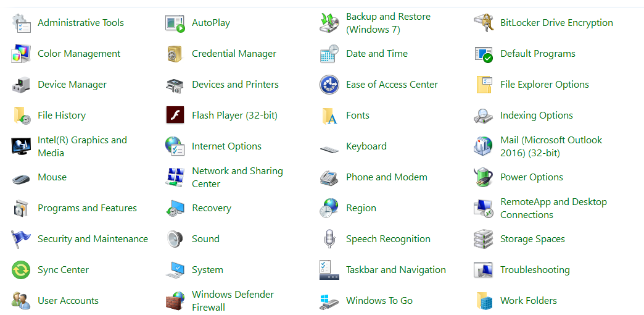This screenshot has width=644, height=315.
Task: Click the RemoteApp and Desktop Connections icon
Action: (x=484, y=208)
